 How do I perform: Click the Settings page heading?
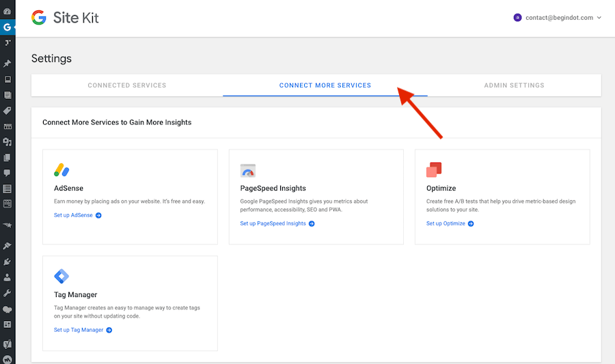click(x=51, y=58)
